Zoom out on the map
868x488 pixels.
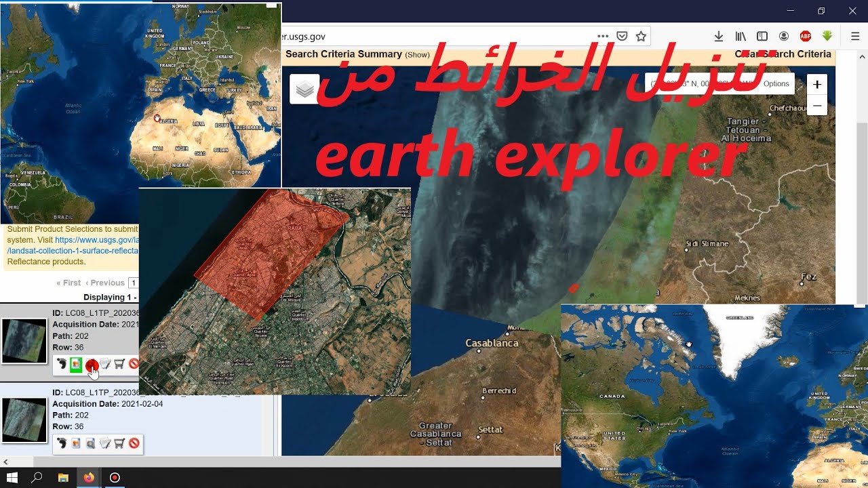tap(817, 106)
